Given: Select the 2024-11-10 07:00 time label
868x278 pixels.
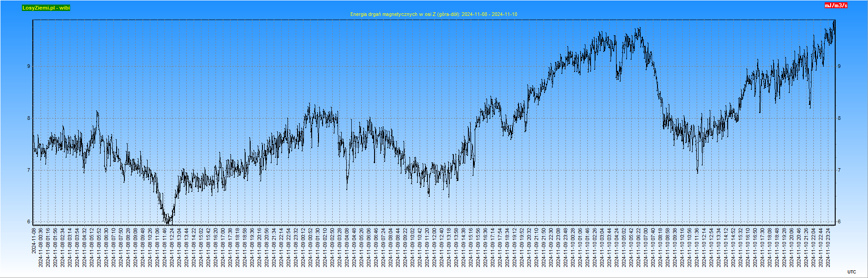Looking at the screenshot, I should coord(646,247).
